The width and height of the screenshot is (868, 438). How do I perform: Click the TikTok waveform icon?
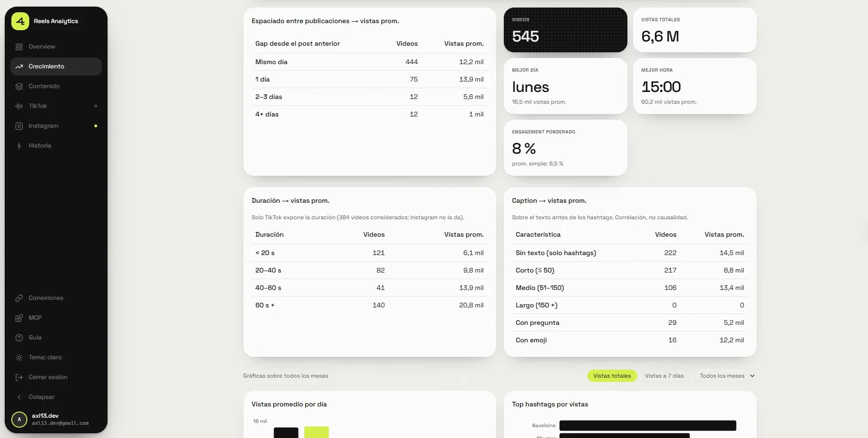19,106
